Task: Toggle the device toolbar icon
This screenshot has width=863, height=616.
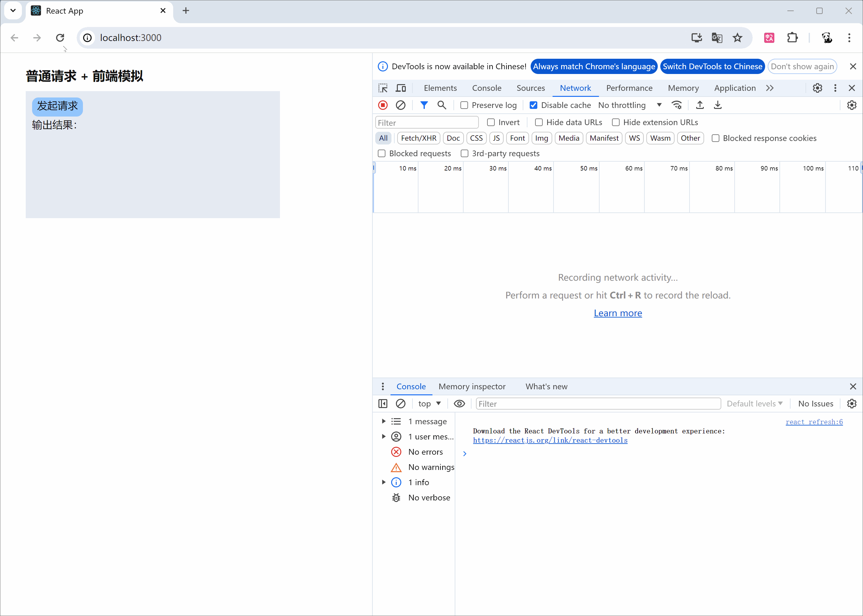Action: 401,88
